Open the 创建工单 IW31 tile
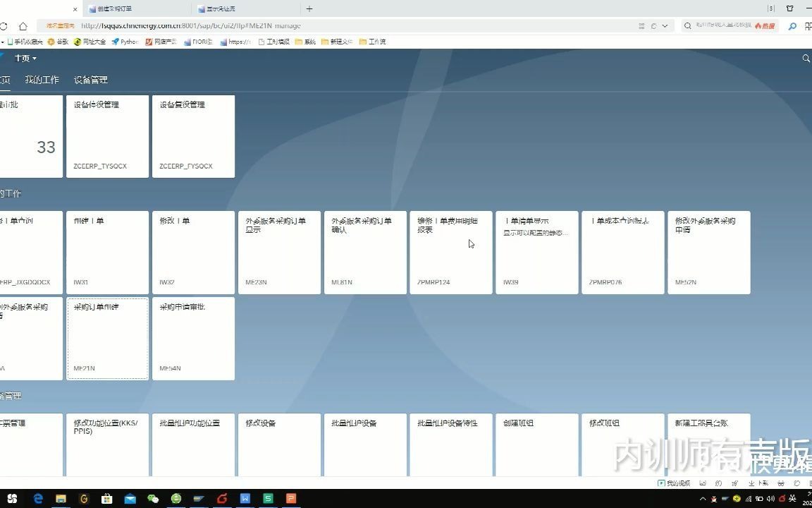The height and width of the screenshot is (508, 812). 107,252
